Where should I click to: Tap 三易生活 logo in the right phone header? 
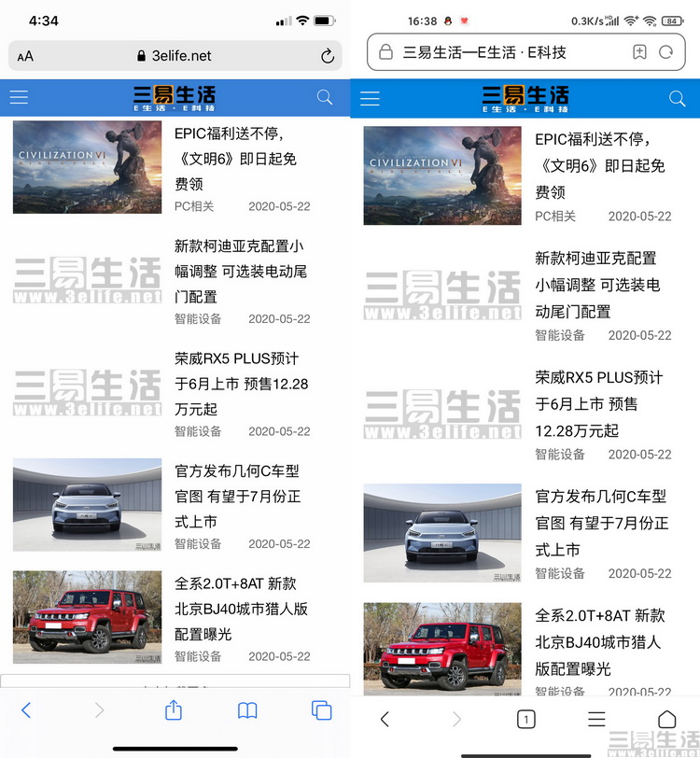pos(525,99)
